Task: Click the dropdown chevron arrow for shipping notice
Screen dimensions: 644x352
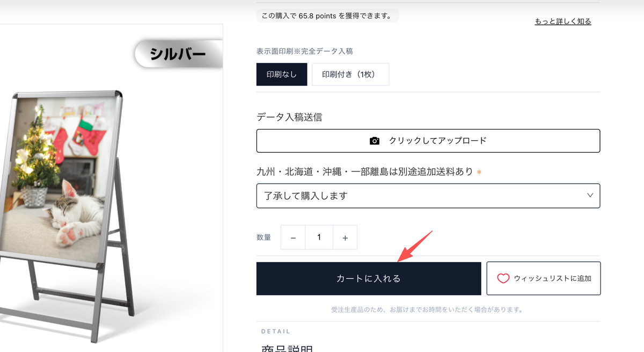Action: coord(590,195)
